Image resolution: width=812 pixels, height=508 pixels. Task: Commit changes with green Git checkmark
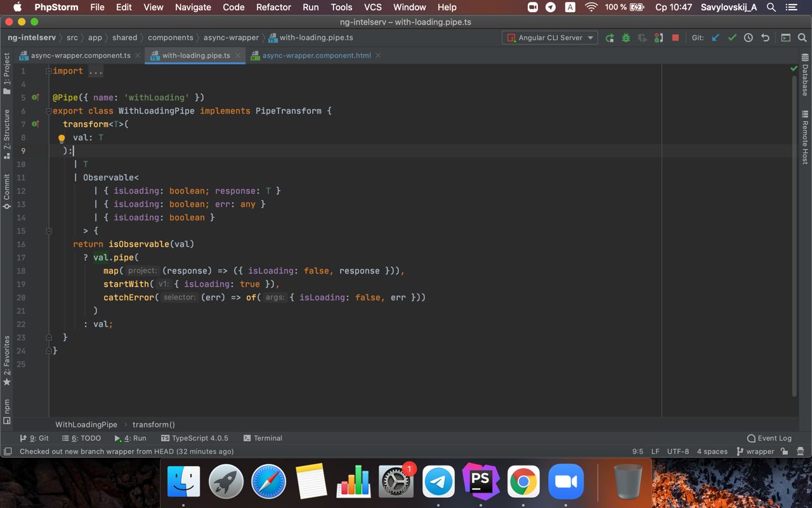point(732,37)
